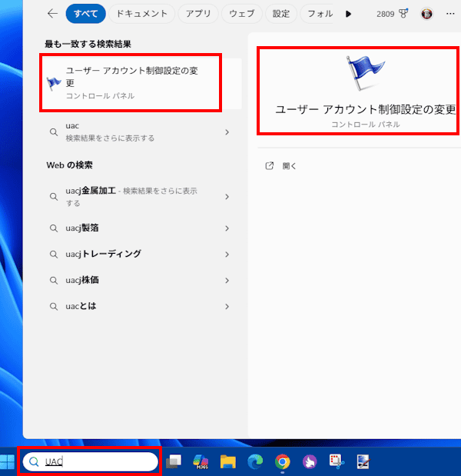Switch to the 設定 tab
Image resolution: width=461 pixels, height=476 pixels.
281,14
